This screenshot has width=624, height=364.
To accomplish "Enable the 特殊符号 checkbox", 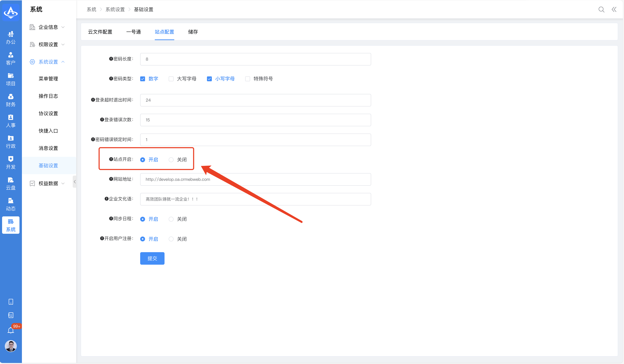I will (248, 79).
